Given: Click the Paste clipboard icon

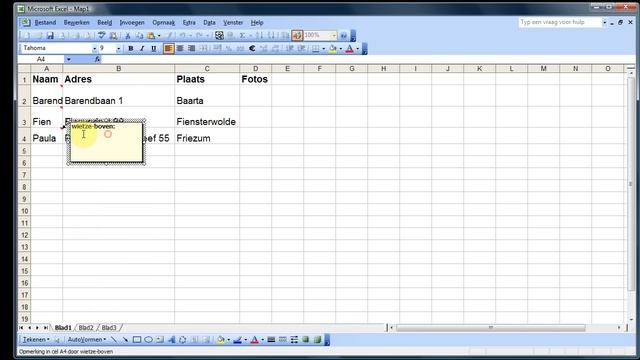Looking at the screenshot, I should 151,36.
